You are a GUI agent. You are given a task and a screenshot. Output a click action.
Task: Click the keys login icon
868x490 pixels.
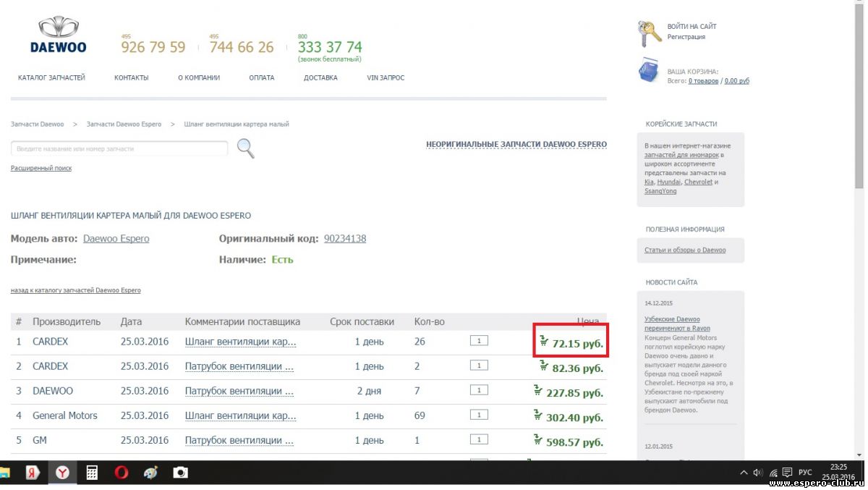(x=649, y=33)
